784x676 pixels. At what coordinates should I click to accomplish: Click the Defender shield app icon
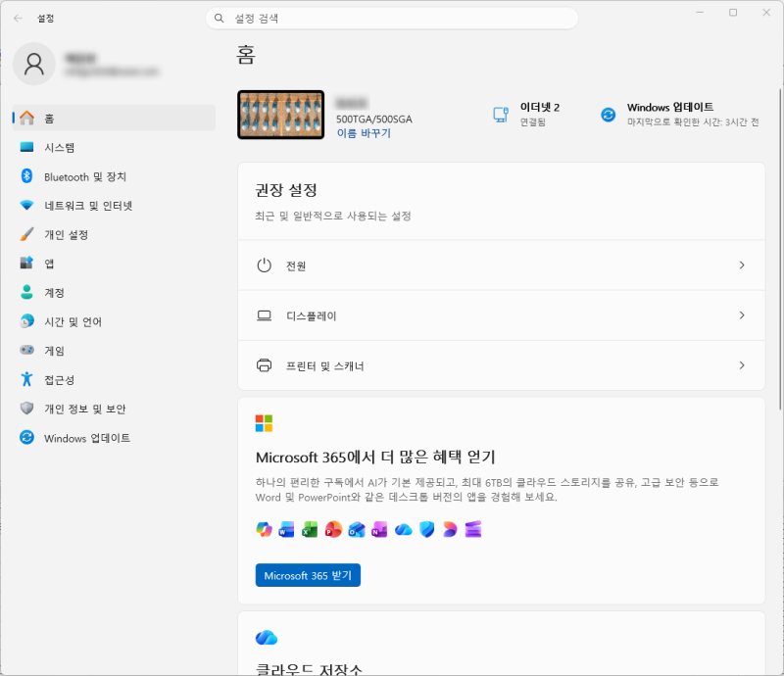pyautogui.click(x=427, y=529)
